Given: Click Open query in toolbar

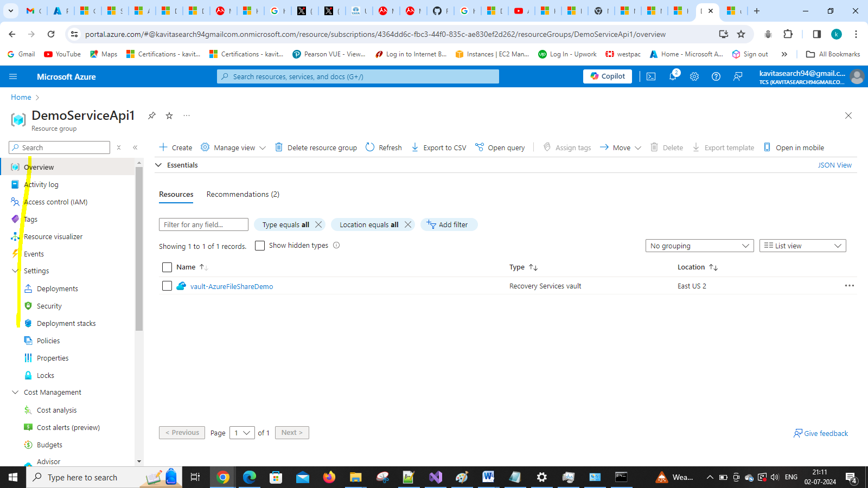Looking at the screenshot, I should tap(500, 147).
